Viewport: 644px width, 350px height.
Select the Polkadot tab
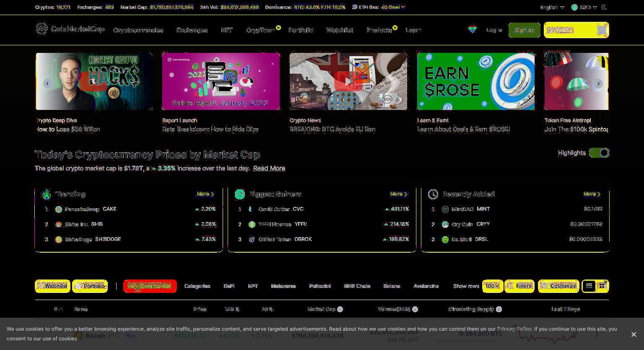[320, 286]
